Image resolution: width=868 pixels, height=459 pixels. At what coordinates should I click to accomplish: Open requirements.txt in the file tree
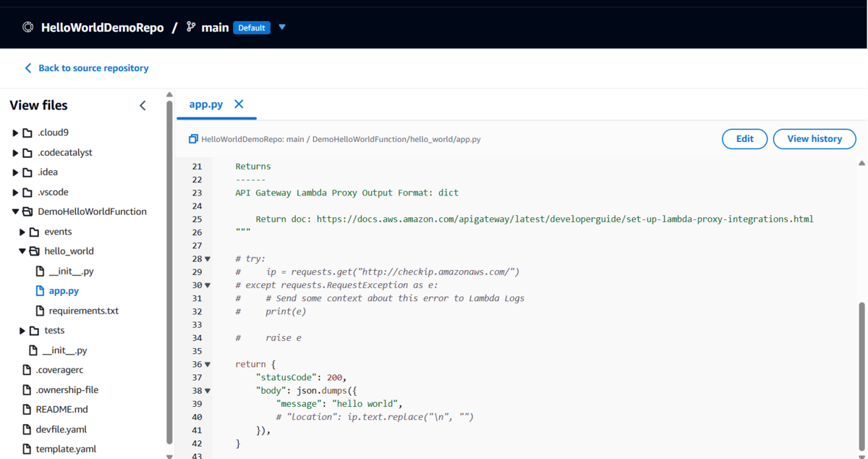click(x=84, y=311)
